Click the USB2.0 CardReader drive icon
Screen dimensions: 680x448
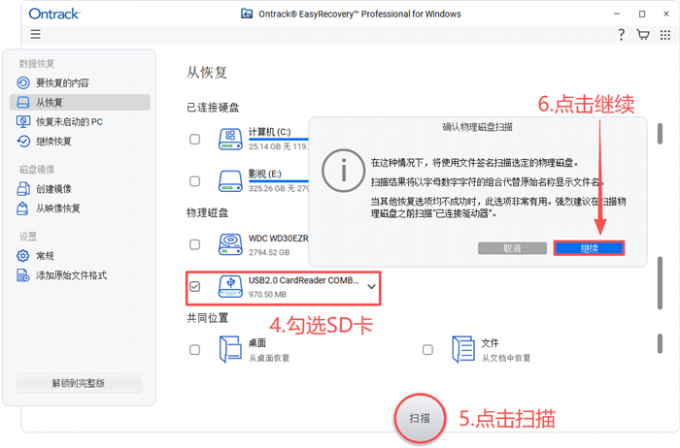pyautogui.click(x=230, y=287)
